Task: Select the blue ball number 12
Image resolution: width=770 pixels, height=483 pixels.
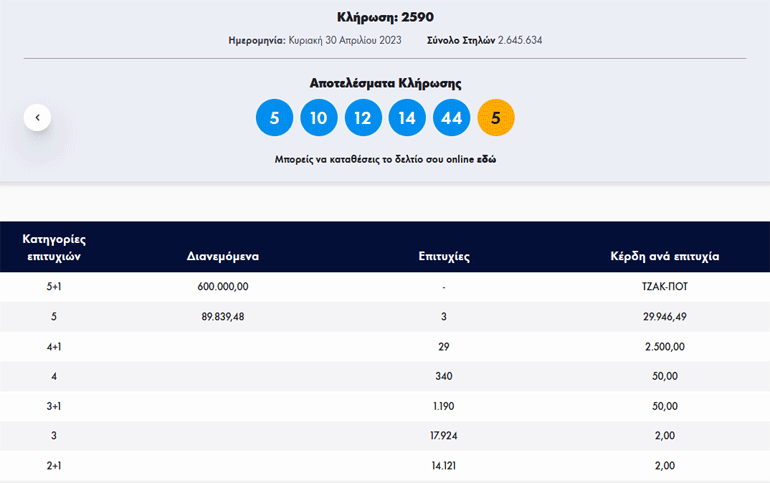Action: [363, 117]
